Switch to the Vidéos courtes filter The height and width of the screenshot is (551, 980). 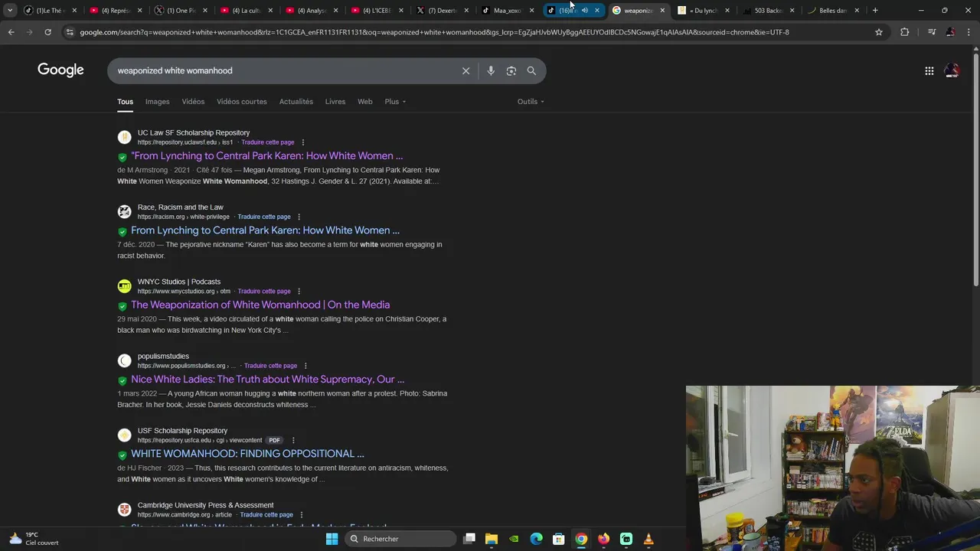point(242,102)
